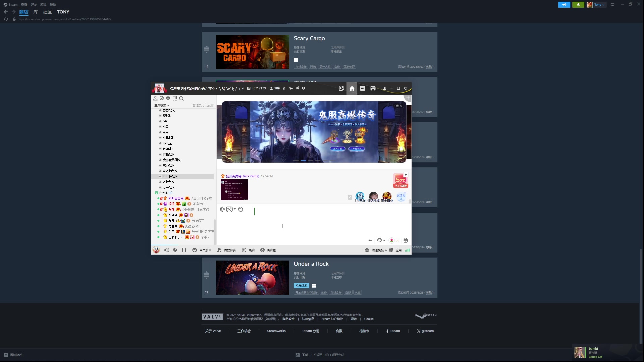Open the user contacts icon in YY sidebar
Viewport: 644px width, 362px height.
[x=155, y=98]
